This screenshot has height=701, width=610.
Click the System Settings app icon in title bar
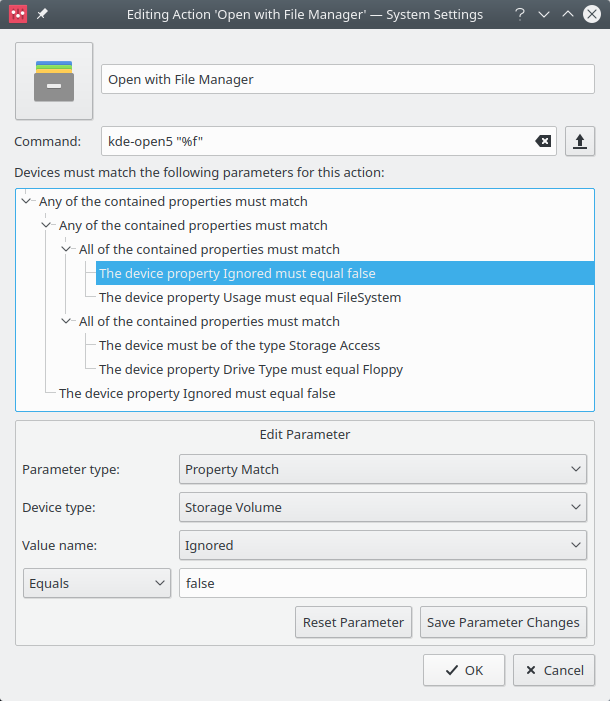[x=17, y=15]
